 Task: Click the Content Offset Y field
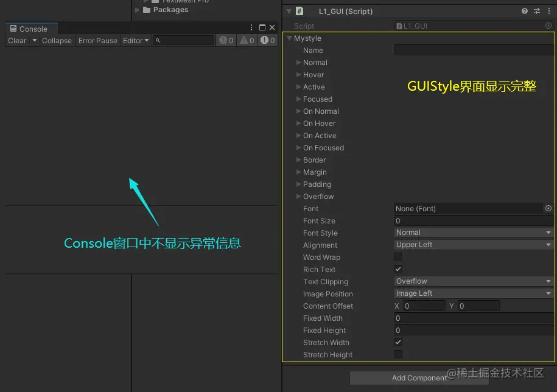pos(479,306)
